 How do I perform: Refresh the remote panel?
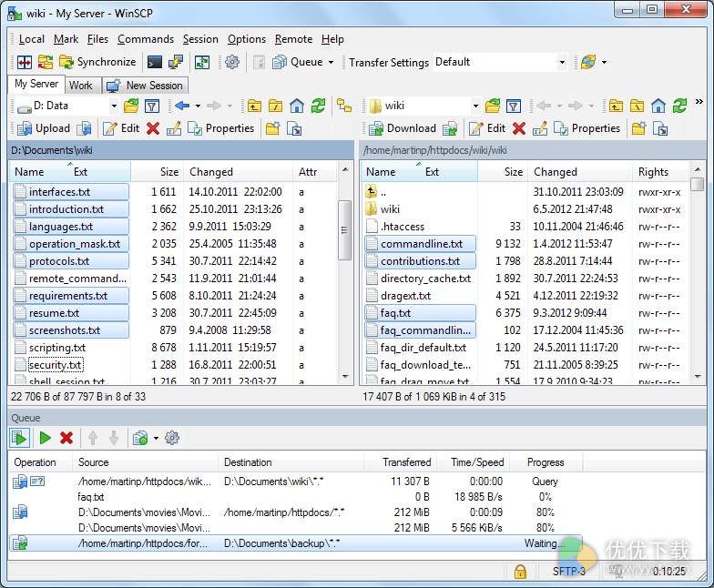click(679, 106)
